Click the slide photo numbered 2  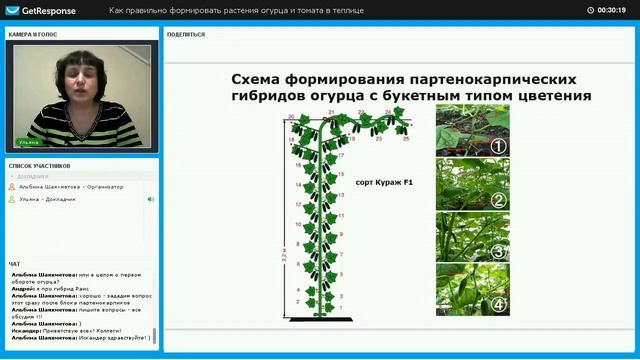tap(473, 184)
